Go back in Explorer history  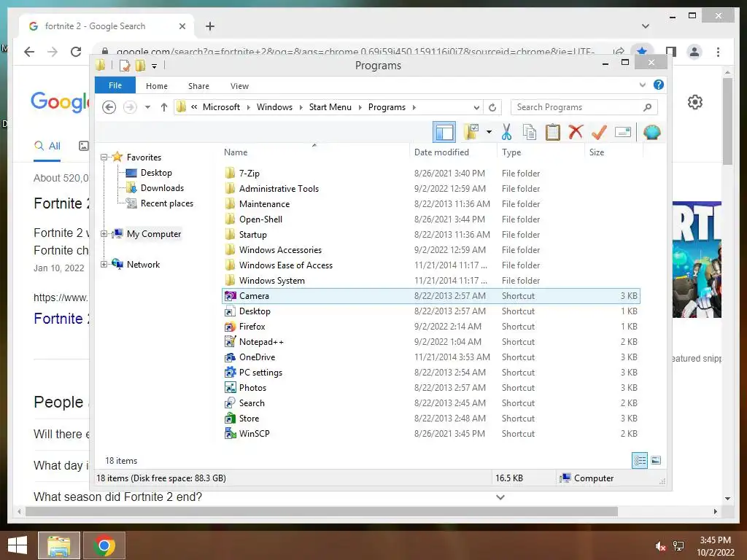pos(109,107)
